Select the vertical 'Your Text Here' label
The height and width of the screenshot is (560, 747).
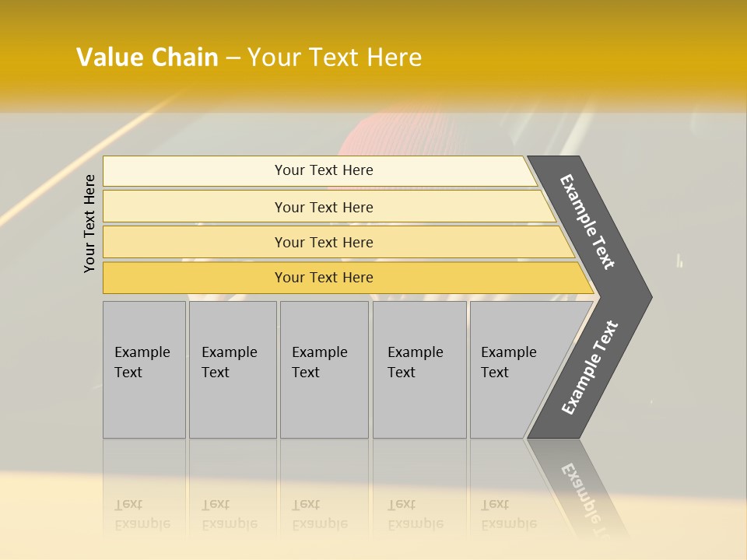pyautogui.click(x=89, y=223)
